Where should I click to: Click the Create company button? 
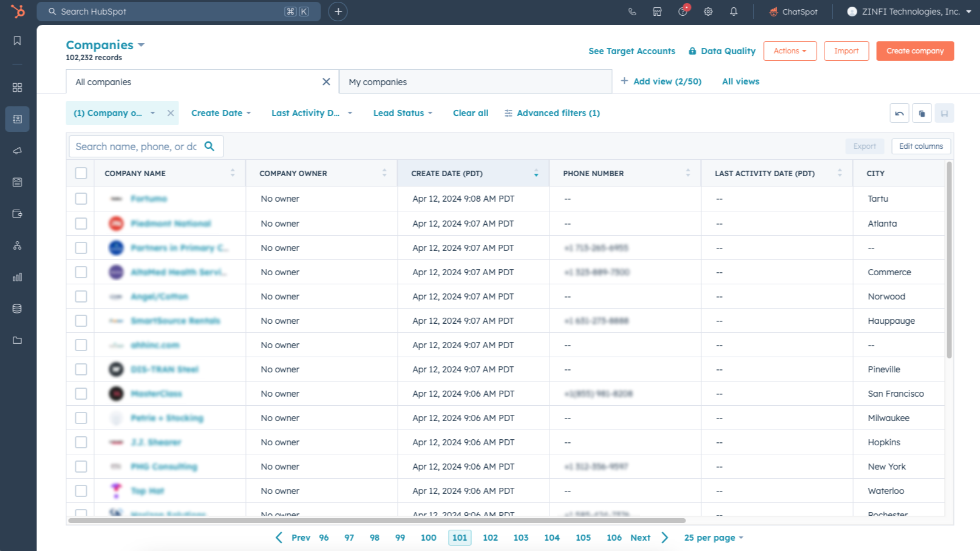pyautogui.click(x=914, y=51)
